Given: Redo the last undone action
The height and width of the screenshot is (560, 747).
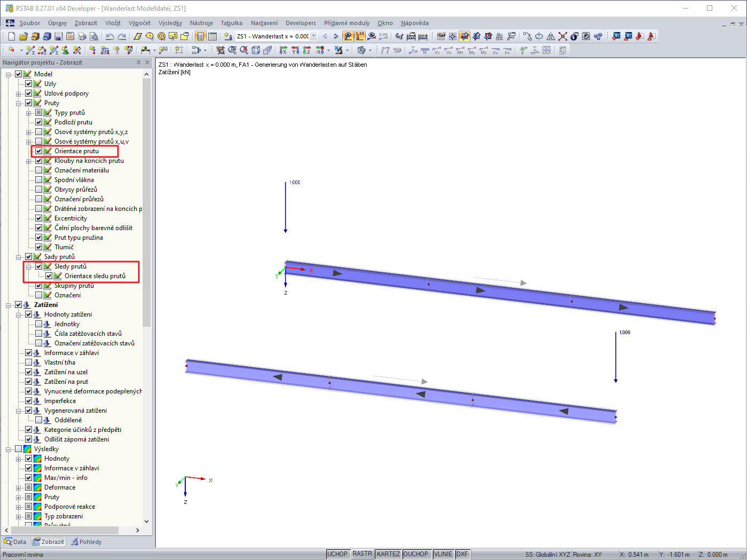Looking at the screenshot, I should 122,36.
